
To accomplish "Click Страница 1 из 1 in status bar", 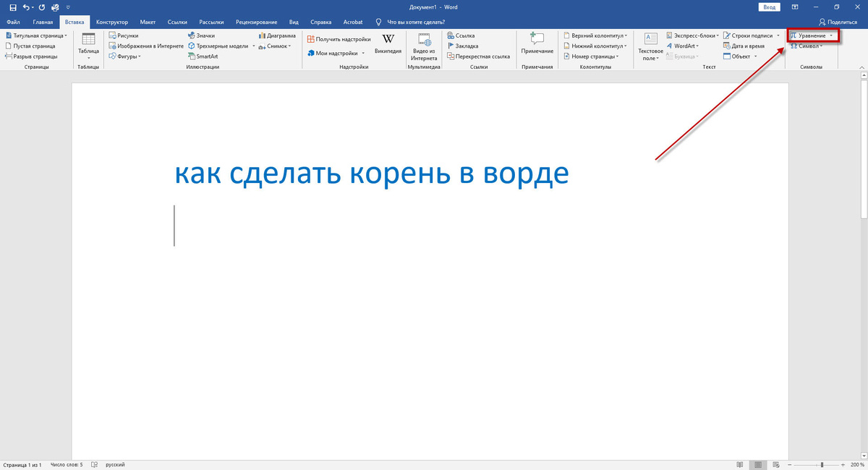I will point(22,464).
